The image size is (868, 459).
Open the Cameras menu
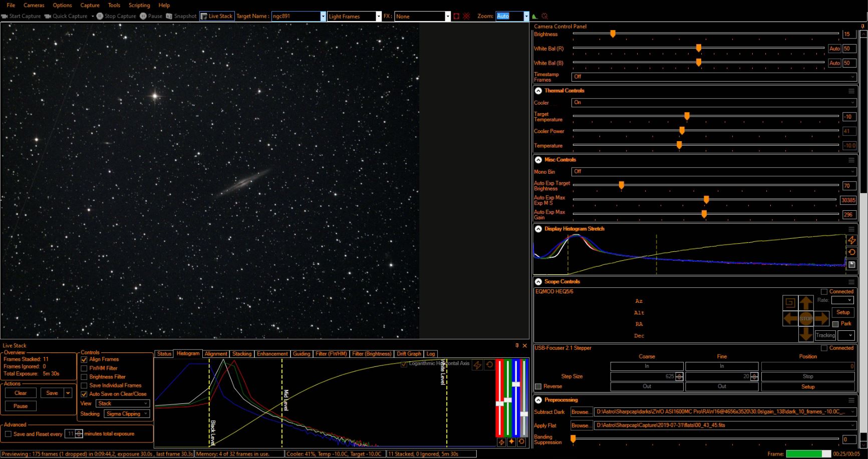pos(34,5)
